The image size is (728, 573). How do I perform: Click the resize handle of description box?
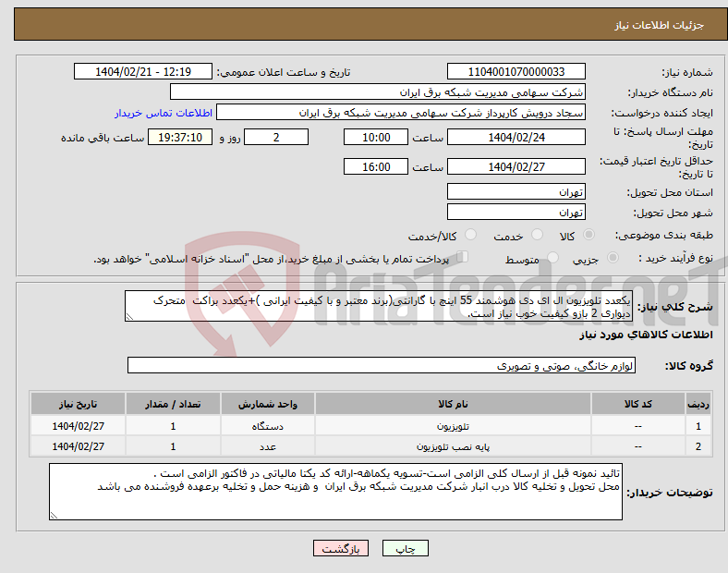click(129, 317)
